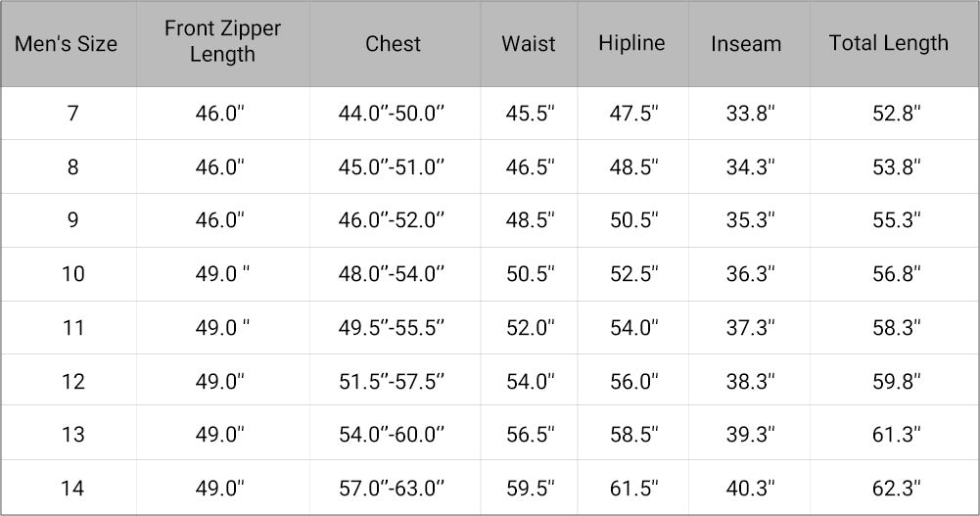This screenshot has width=980, height=516.
Task: Select the Waist column header
Action: point(529,44)
